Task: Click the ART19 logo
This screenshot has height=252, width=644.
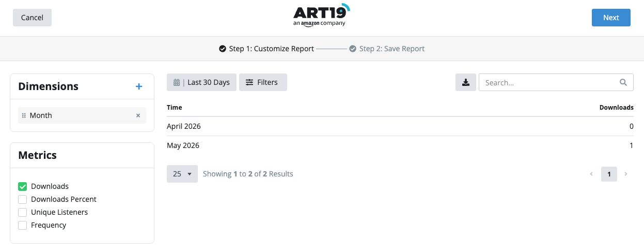Action: tap(322, 16)
